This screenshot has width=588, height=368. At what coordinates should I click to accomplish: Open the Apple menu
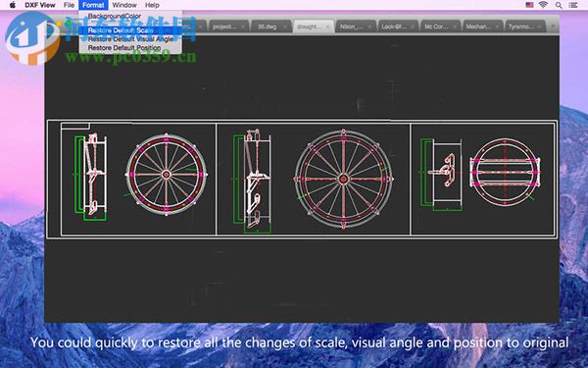point(13,5)
